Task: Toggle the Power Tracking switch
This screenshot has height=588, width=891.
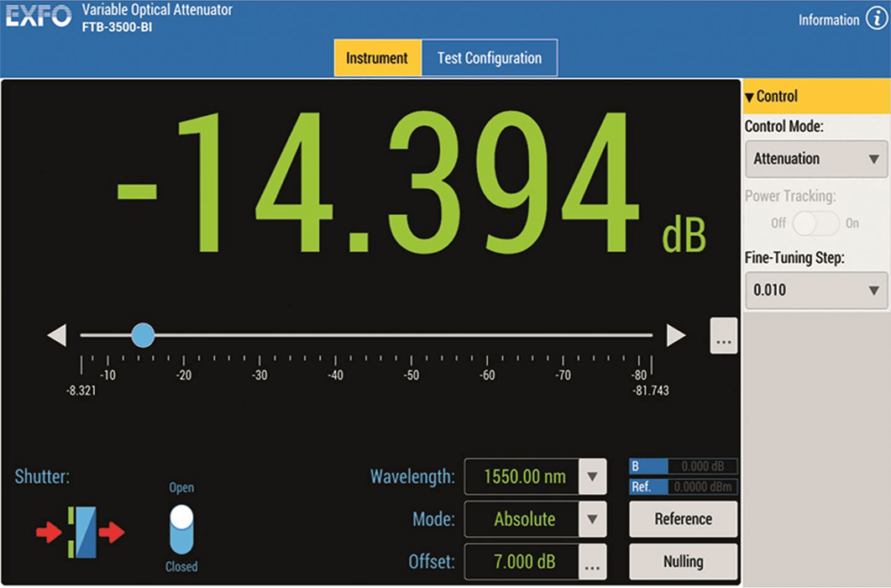Action: [x=816, y=223]
